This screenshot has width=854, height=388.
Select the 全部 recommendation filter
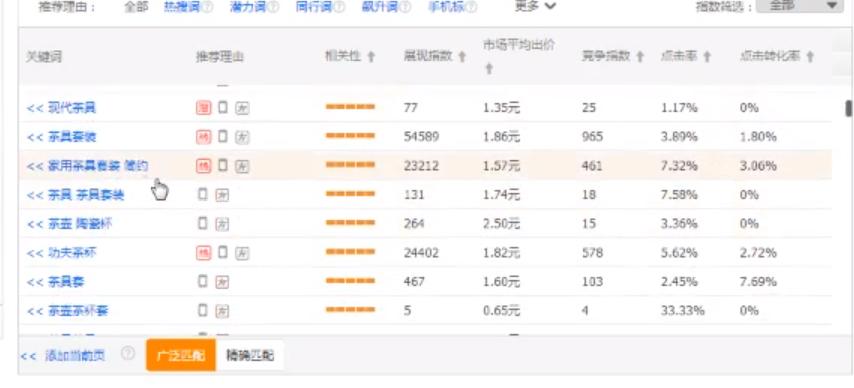[x=136, y=7]
